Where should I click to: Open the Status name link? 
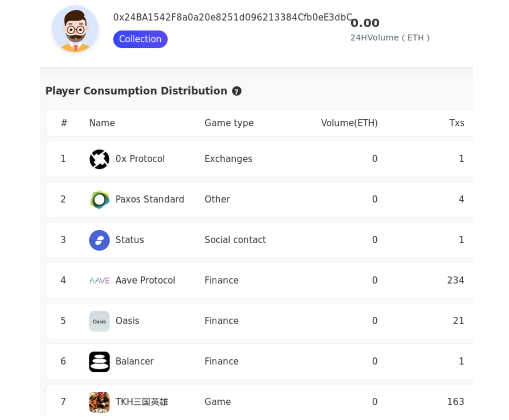(130, 240)
